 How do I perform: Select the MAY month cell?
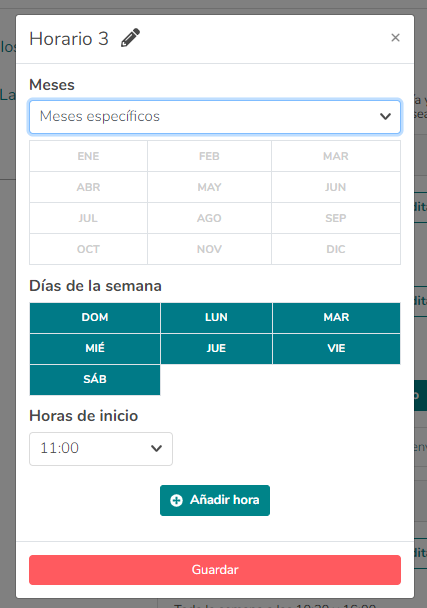209,187
